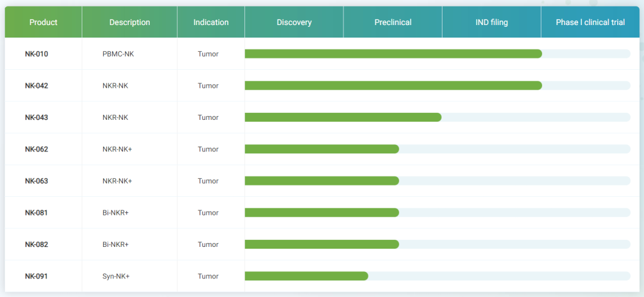Select the NK-082 product name
The image size is (644, 297).
(36, 245)
